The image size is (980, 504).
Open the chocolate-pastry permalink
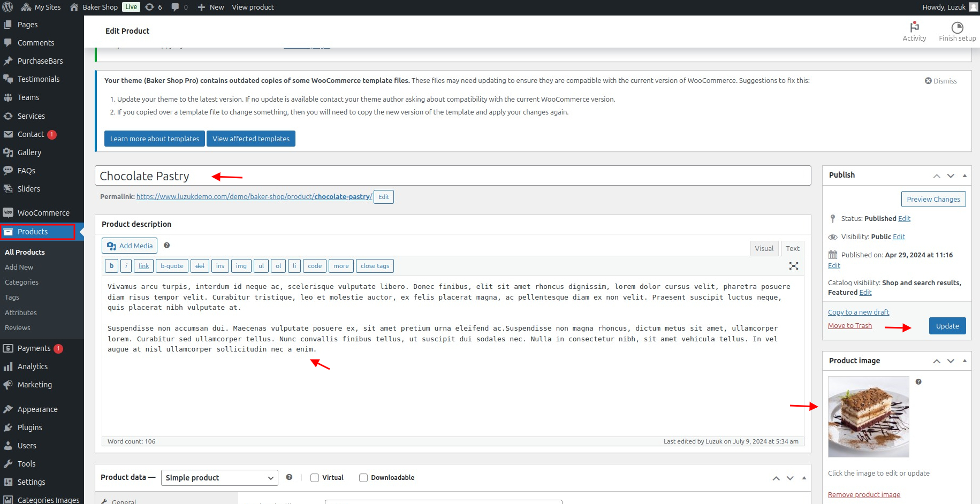tap(254, 196)
